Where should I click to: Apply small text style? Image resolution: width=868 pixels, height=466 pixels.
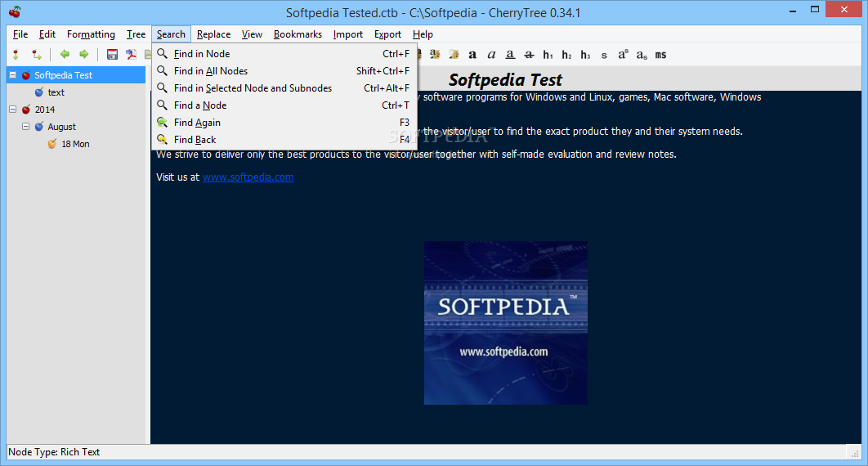604,55
